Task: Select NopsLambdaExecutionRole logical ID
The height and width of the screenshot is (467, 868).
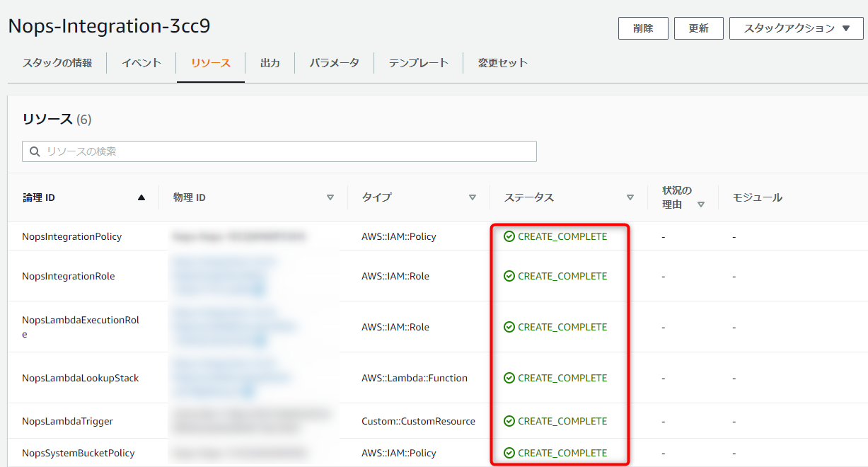Action: pyautogui.click(x=81, y=327)
